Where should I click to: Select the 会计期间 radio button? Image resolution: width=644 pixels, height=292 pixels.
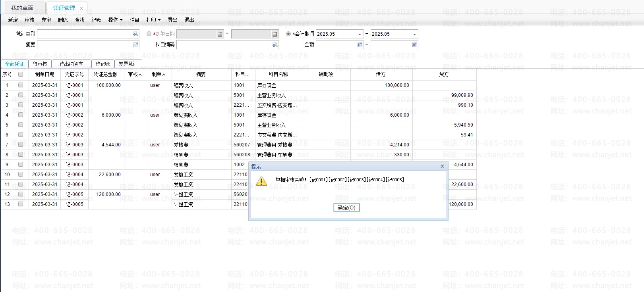pos(288,34)
